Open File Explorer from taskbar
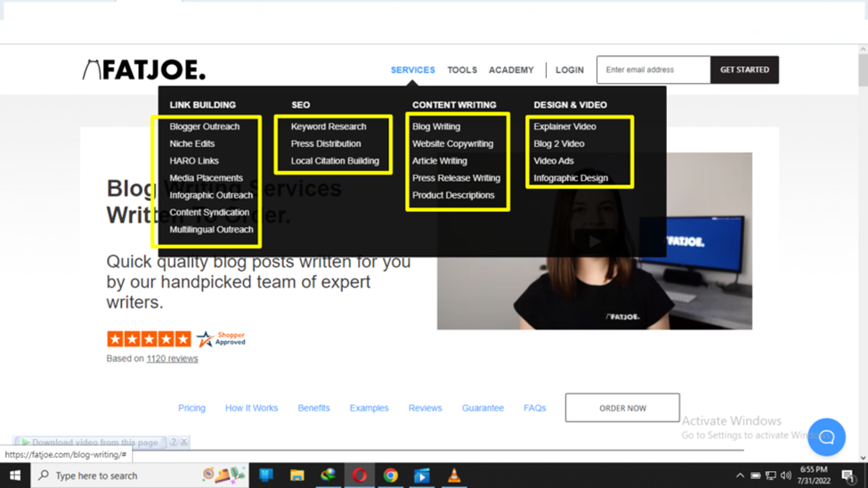 pos(297,476)
